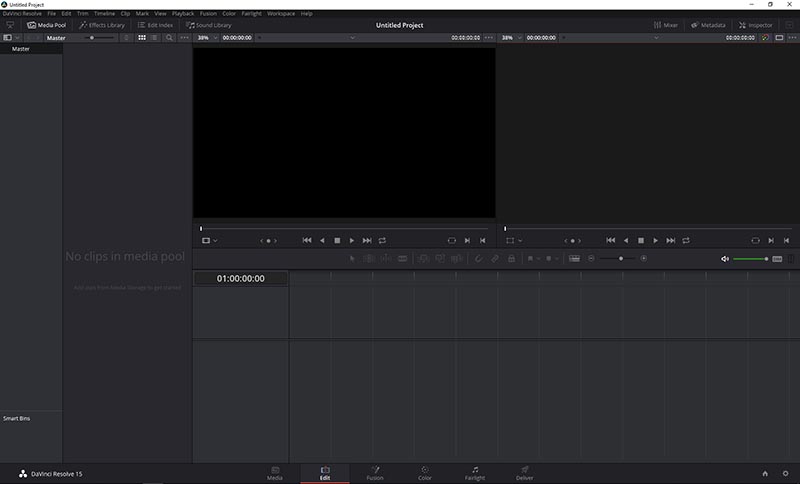Toggle position lock icon

[x=511, y=259]
